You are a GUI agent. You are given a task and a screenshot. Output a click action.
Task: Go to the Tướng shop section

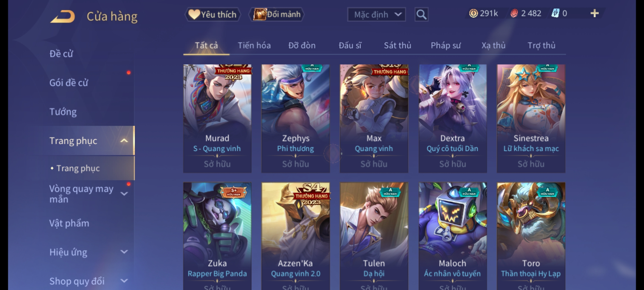pyautogui.click(x=63, y=112)
